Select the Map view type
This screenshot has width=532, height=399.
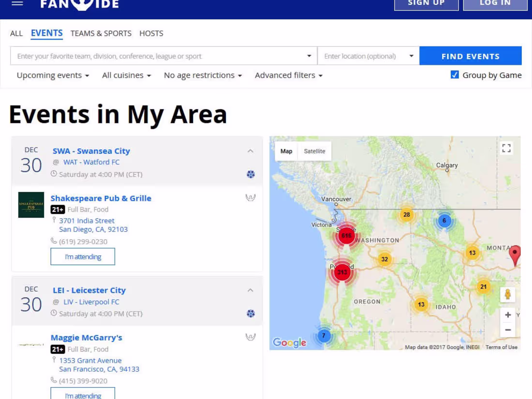click(x=286, y=151)
